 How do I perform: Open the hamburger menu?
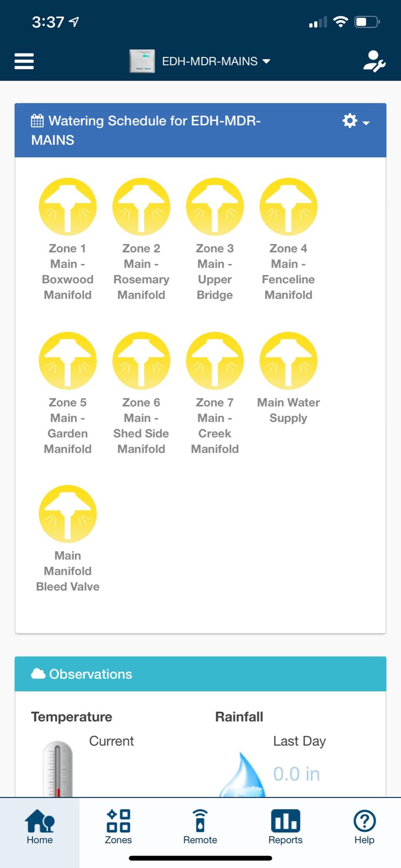pyautogui.click(x=24, y=61)
